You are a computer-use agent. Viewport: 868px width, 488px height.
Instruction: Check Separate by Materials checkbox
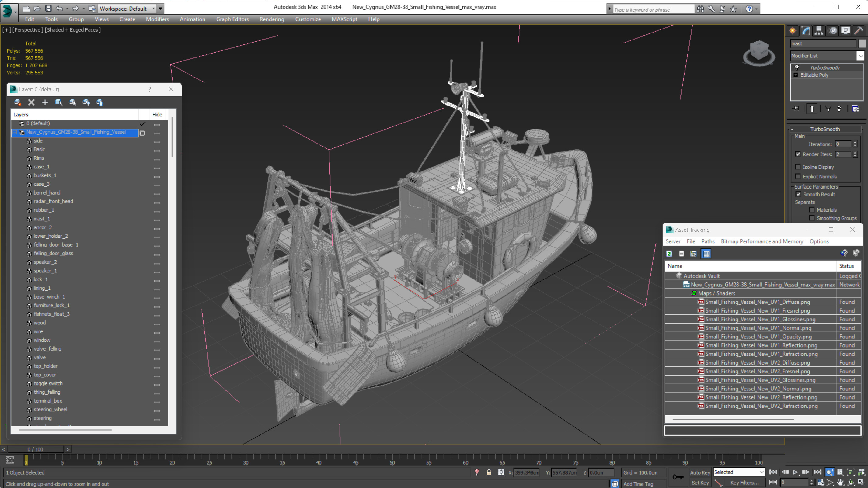click(812, 210)
